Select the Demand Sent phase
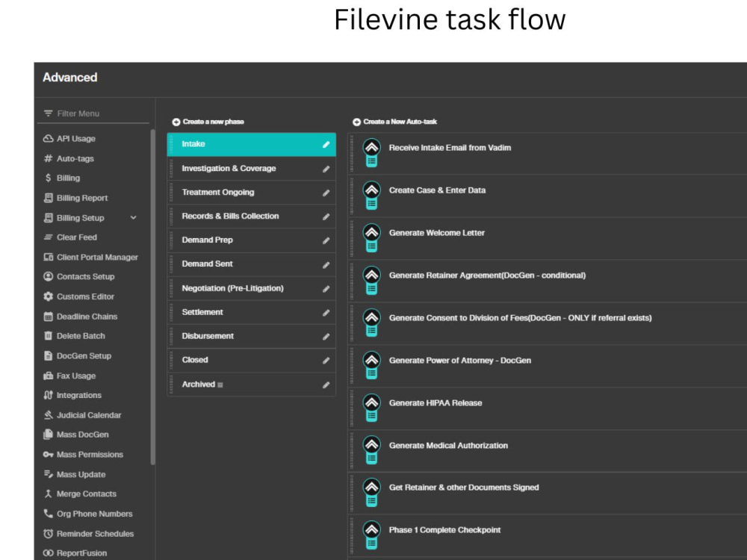The width and height of the screenshot is (747, 560). pos(252,264)
